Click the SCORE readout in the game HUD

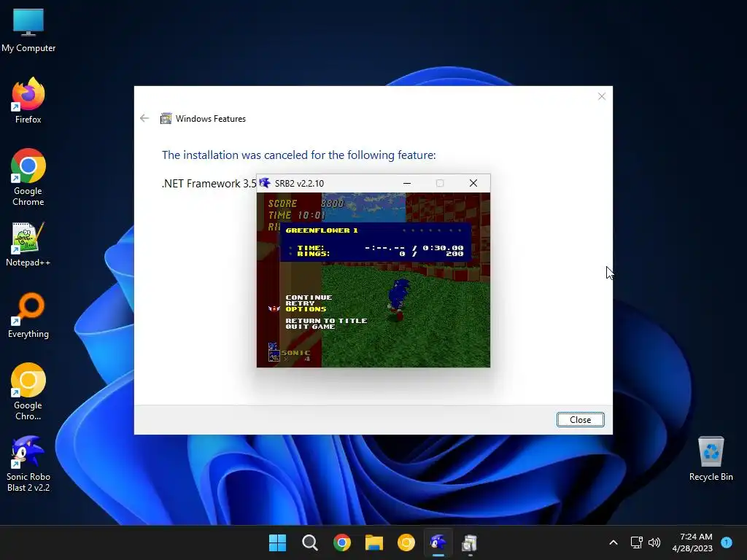tap(306, 203)
